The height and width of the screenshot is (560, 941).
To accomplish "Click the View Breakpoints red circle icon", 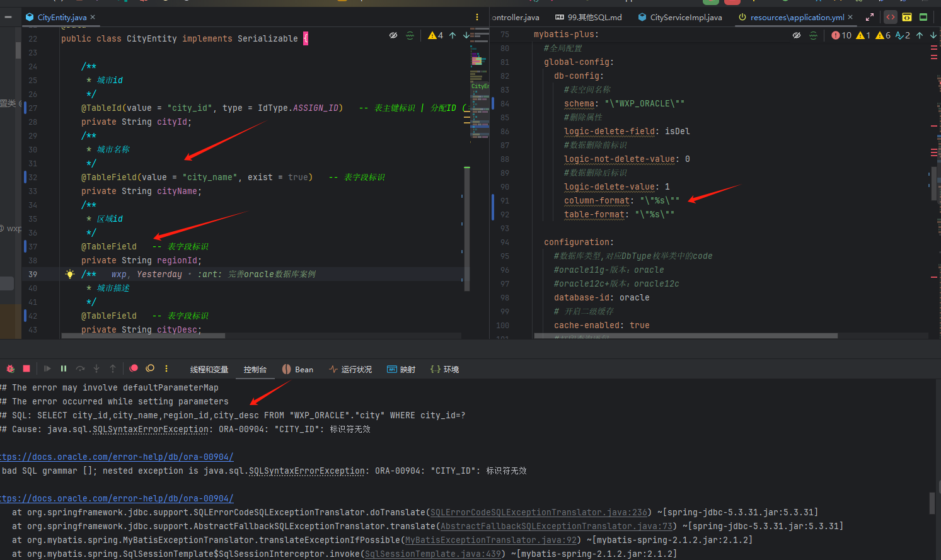I will coord(134,369).
